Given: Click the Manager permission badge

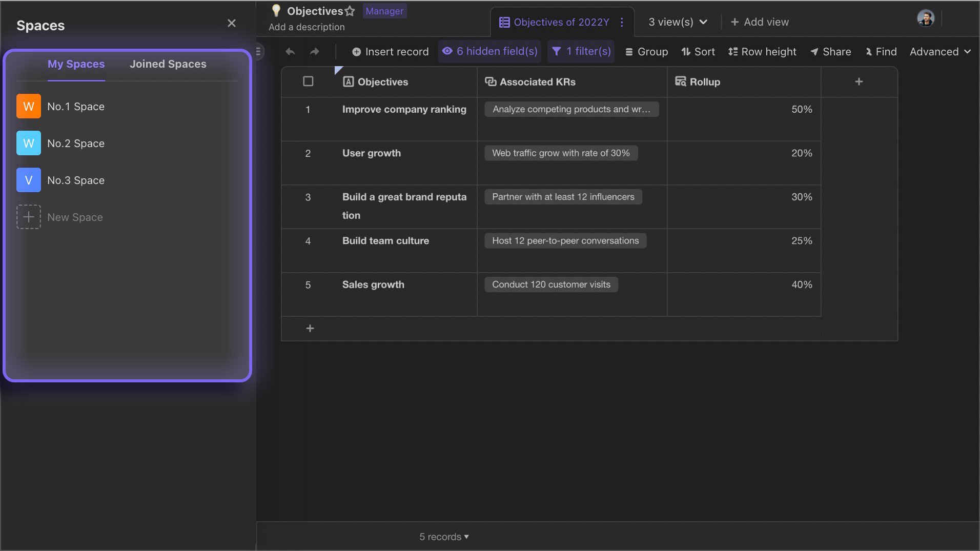Looking at the screenshot, I should (384, 11).
